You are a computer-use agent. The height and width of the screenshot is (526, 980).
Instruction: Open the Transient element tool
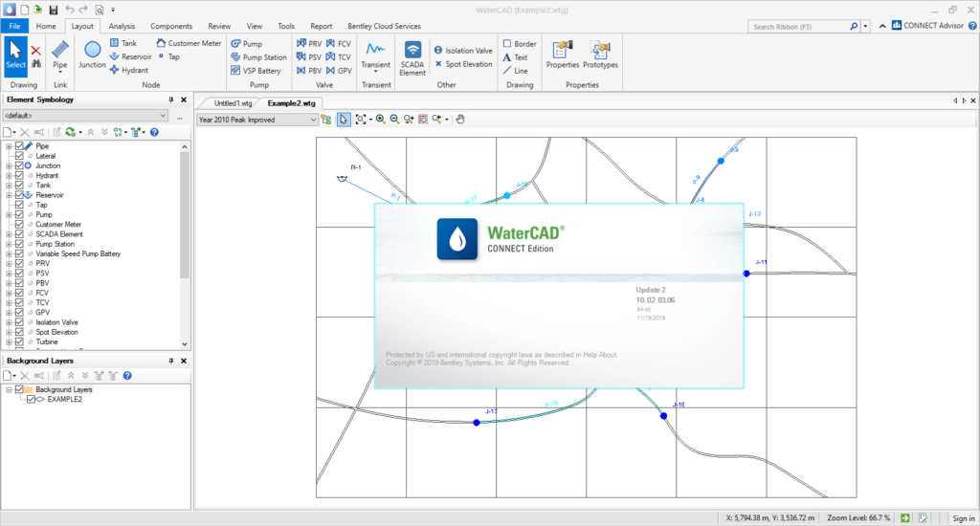coord(375,56)
